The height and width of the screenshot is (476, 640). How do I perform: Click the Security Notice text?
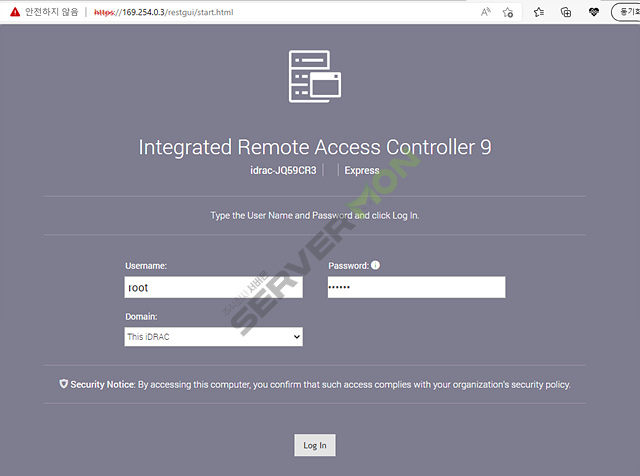tap(320, 384)
